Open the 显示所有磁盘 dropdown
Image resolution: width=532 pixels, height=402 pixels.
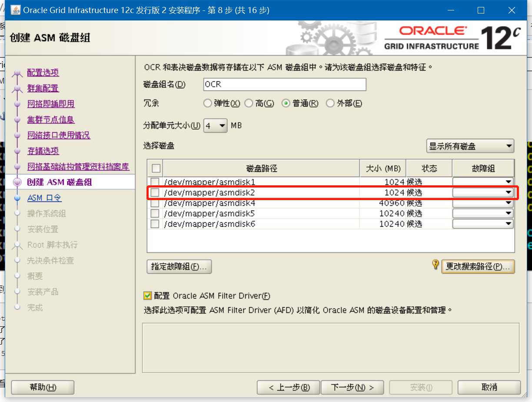tap(470, 146)
